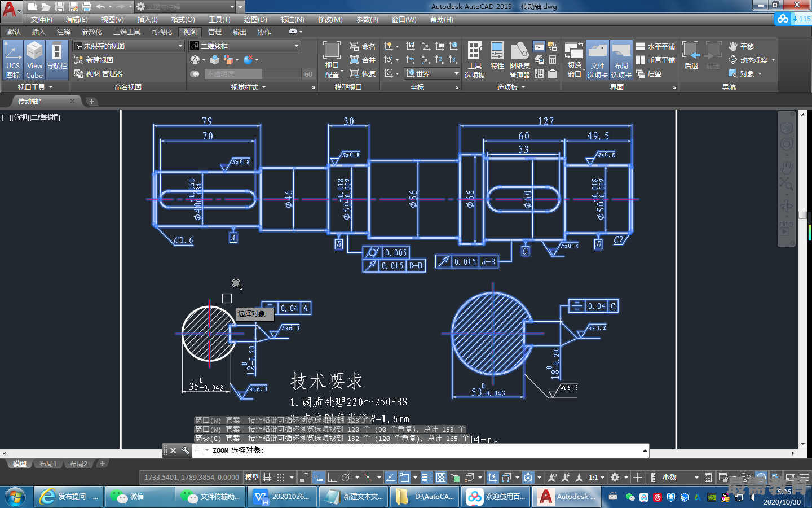The height and width of the screenshot is (508, 812).
Task: Switch to the 布局1 layout tab
Action: (48, 463)
